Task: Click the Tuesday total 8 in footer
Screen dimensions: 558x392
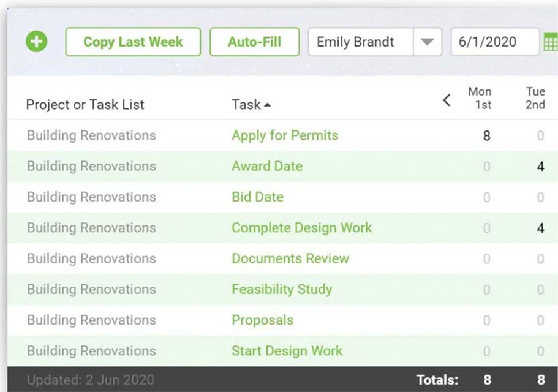Action: tap(541, 380)
